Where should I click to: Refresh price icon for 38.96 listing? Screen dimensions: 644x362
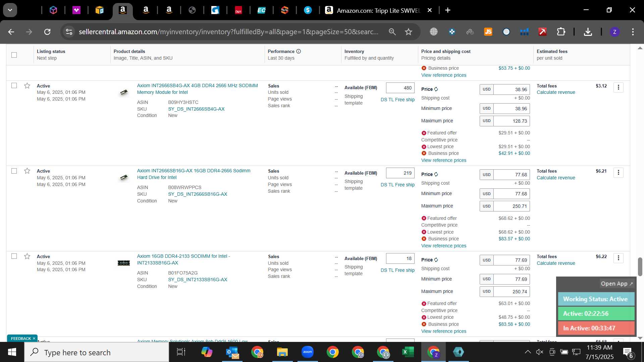point(436,89)
